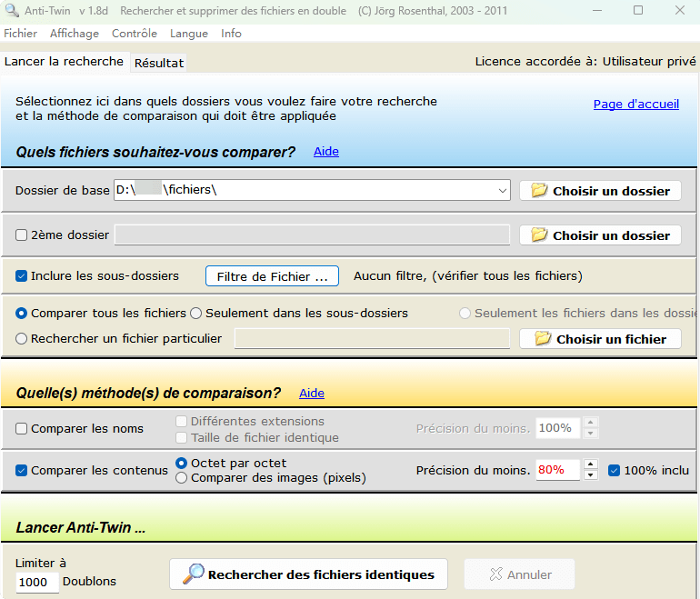The width and height of the screenshot is (700, 599).
Task: Click the 80% precision value field
Action: pos(557,470)
